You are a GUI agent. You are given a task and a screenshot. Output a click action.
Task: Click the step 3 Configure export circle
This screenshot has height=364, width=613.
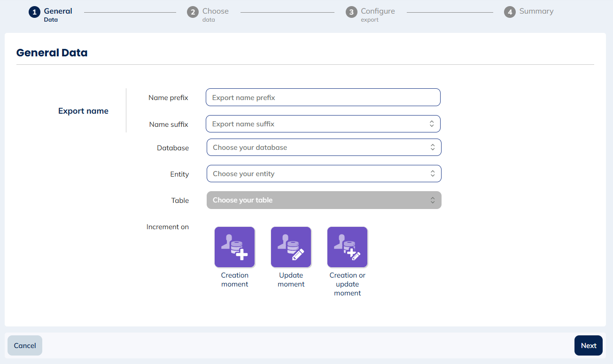point(351,12)
